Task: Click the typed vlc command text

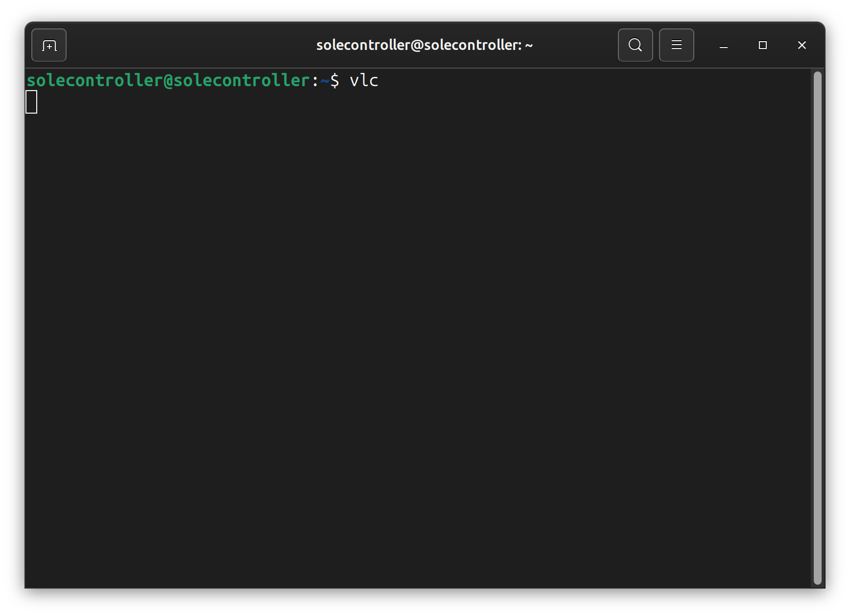Action: click(x=364, y=80)
